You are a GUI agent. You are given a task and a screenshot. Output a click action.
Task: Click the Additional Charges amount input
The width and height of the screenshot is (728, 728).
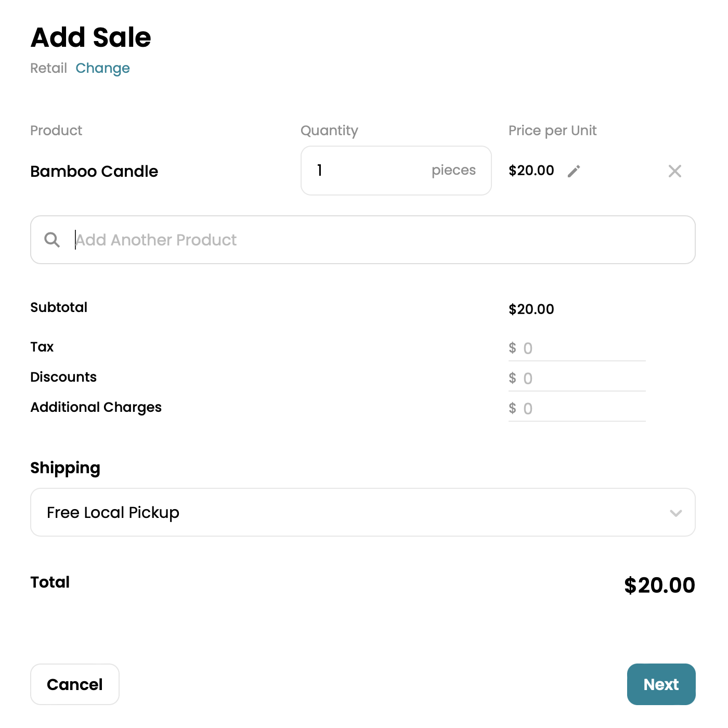point(582,409)
